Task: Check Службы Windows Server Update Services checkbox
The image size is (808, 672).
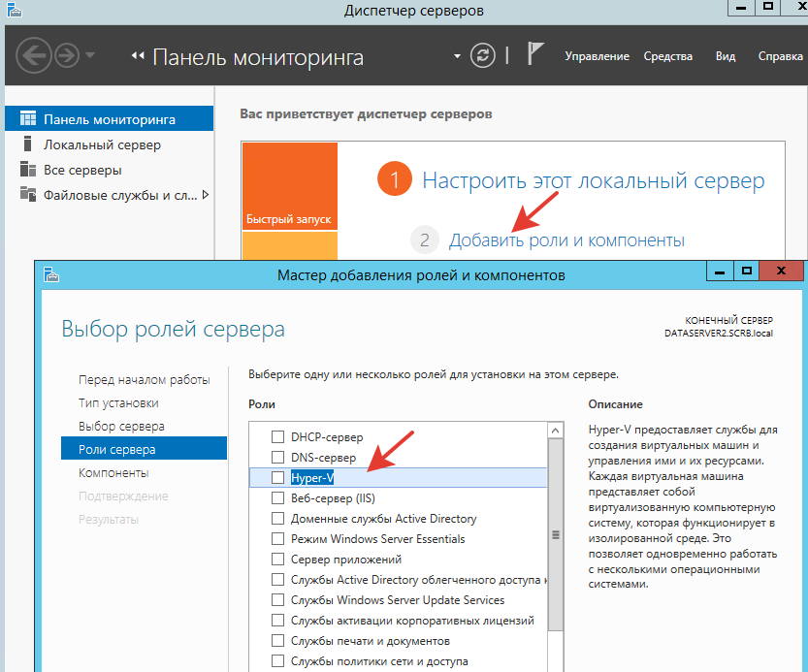Action: 277,600
